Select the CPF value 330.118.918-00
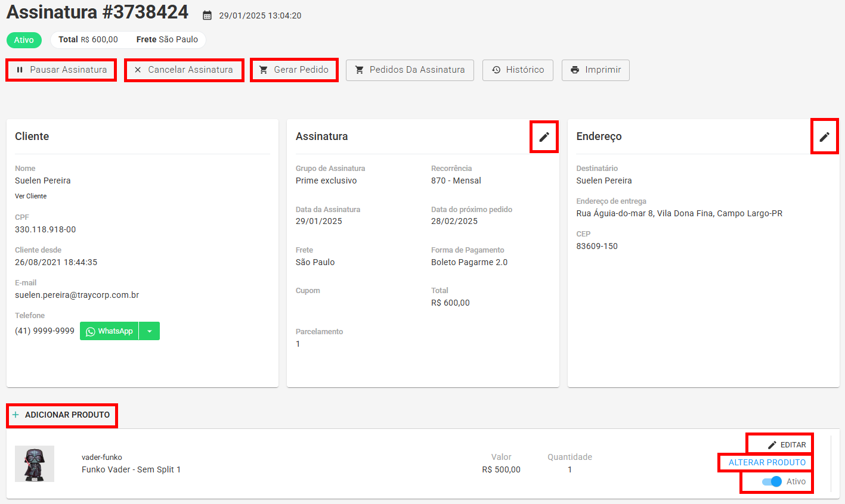Screen dimensions: 845x504 [45, 229]
